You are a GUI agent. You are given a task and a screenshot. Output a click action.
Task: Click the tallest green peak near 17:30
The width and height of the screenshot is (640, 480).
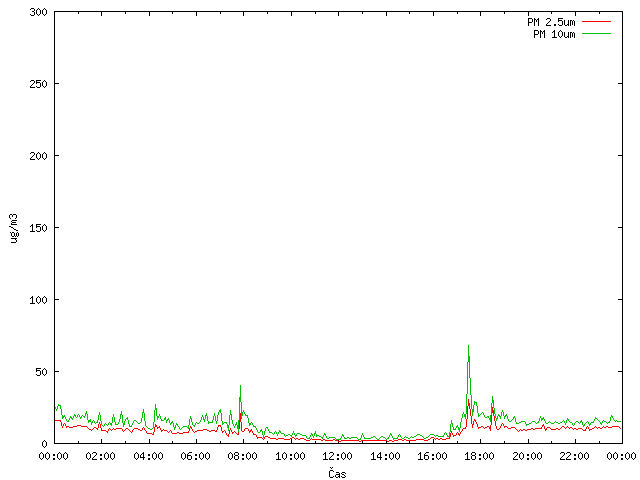(x=468, y=346)
